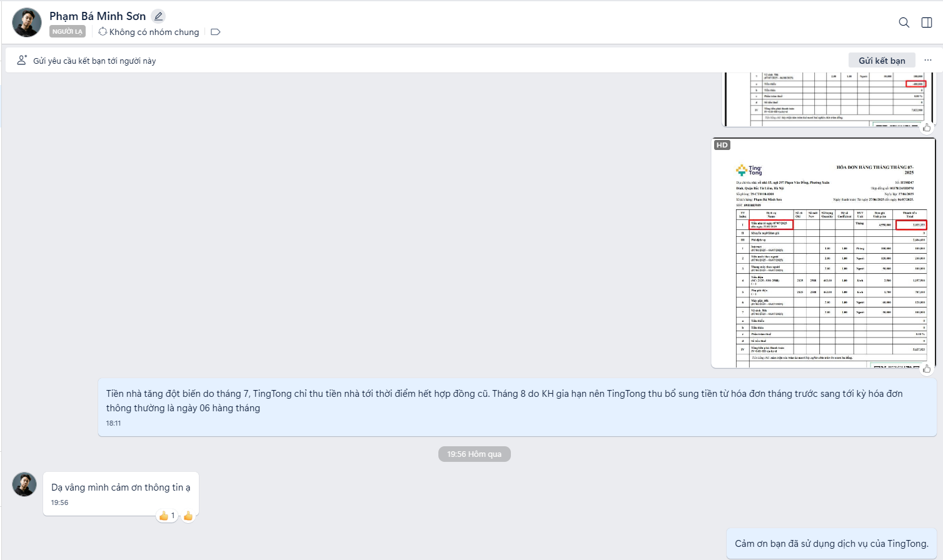Like the partially visible top image
Screen dimensions: 943x560
[x=926, y=127]
